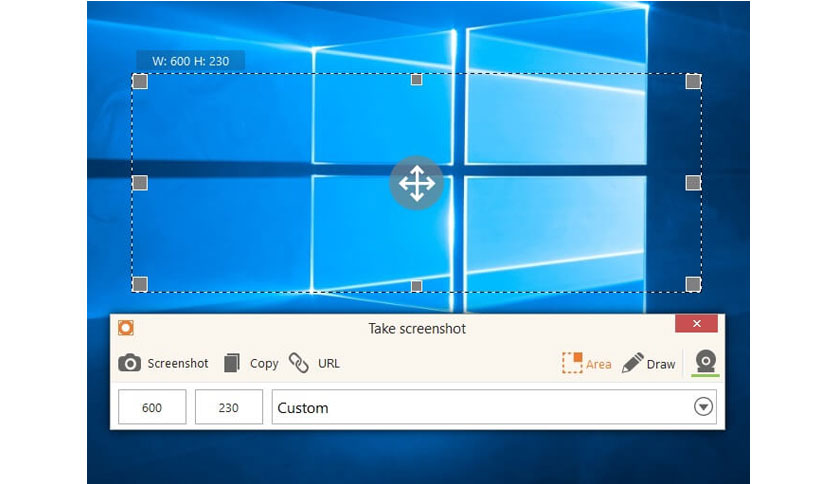
Task: Close the Take screenshot window
Action: 696,324
